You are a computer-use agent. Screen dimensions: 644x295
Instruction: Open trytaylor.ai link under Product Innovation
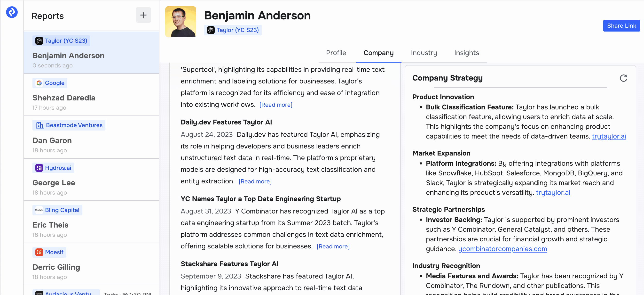tap(609, 136)
